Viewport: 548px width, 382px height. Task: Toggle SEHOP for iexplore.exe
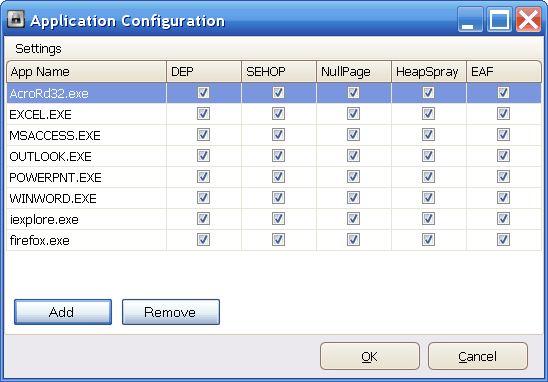(279, 218)
